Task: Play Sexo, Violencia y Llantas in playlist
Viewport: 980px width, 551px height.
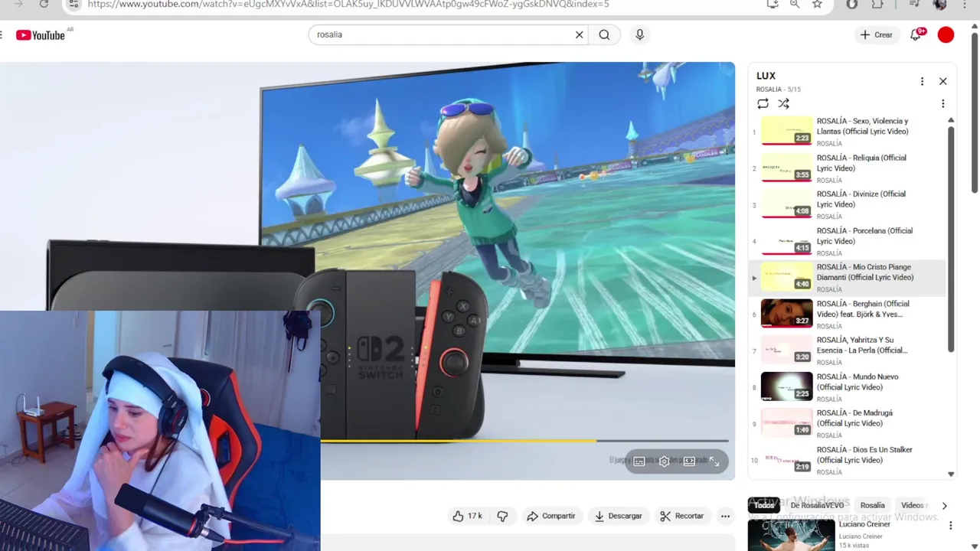Action: [847, 131]
